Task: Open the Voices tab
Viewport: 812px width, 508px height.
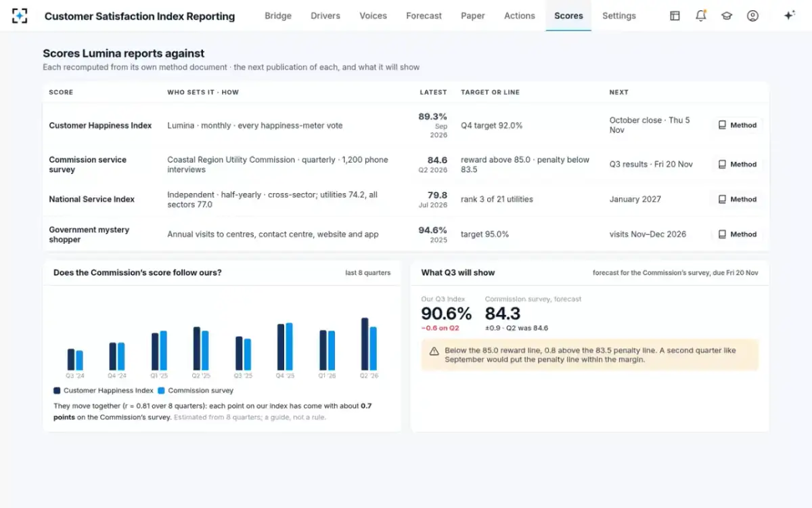Action: (x=373, y=16)
